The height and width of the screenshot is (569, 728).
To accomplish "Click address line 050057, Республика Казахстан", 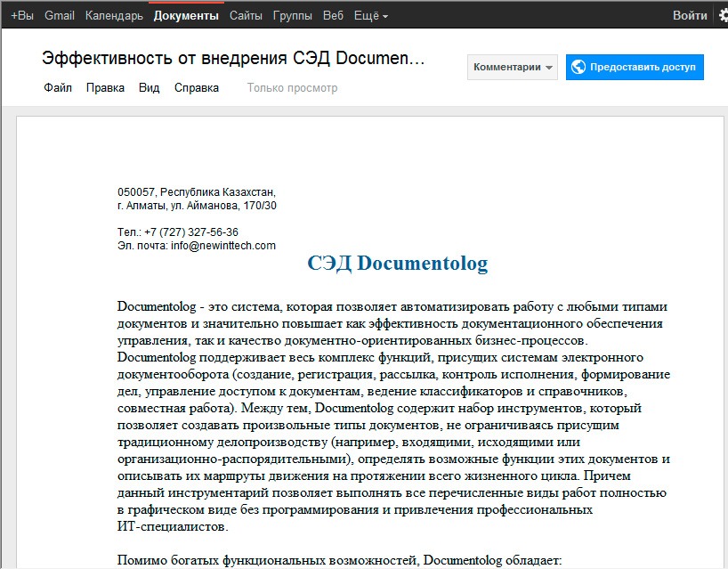I will pyautogui.click(x=197, y=191).
